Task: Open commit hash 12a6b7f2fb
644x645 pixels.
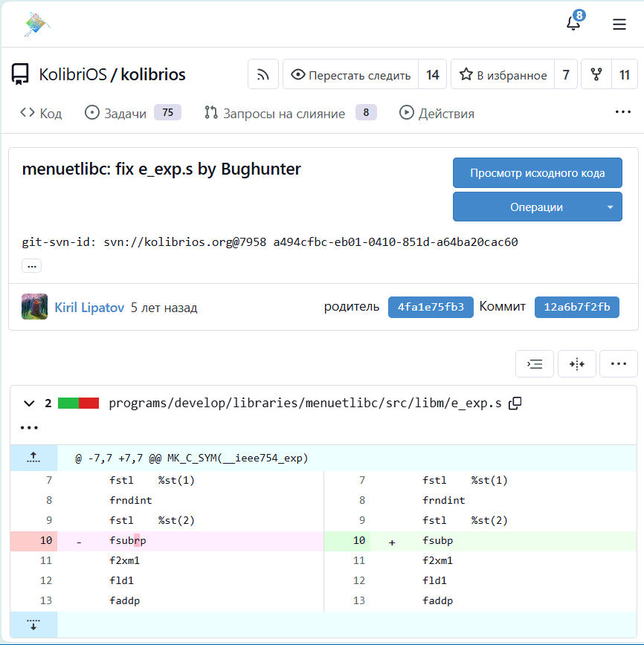Action: click(577, 307)
